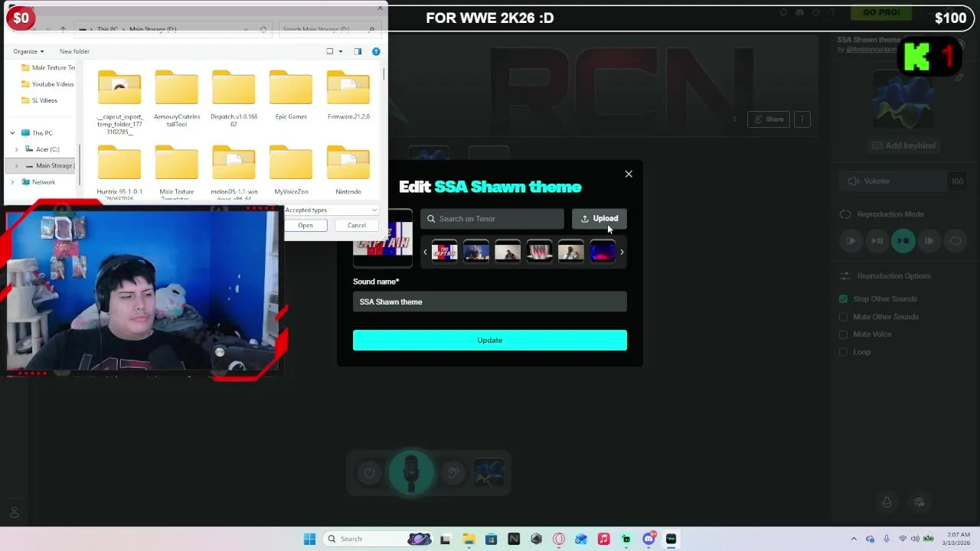Image resolution: width=980 pixels, height=551 pixels.
Task: Click the Search on Tenor field
Action: 492,219
